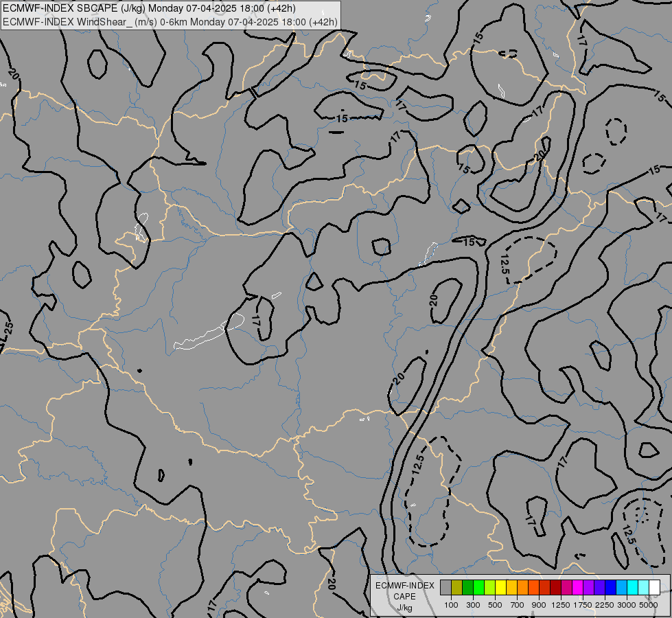Click the cyan swatch right of 3000 tick
The width and height of the screenshot is (672, 618).
coord(632,588)
